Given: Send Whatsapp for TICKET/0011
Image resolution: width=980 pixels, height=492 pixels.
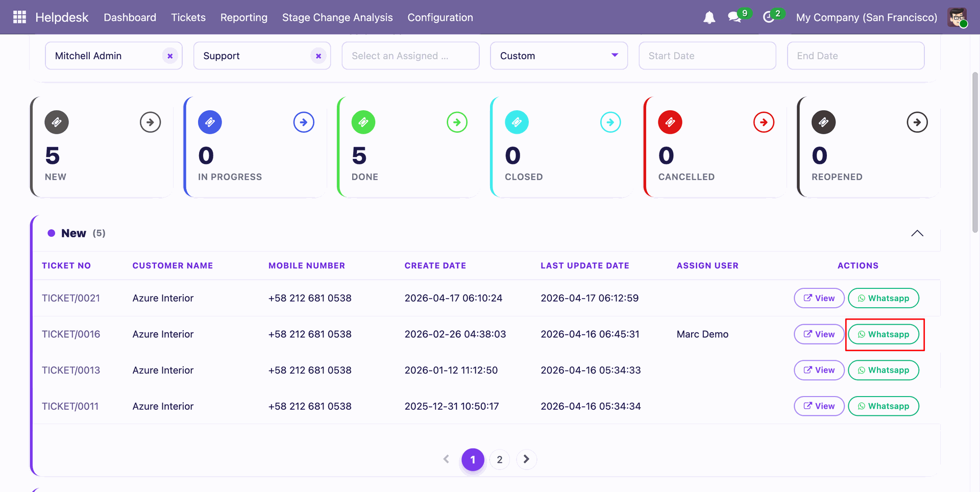Looking at the screenshot, I should [x=884, y=406].
